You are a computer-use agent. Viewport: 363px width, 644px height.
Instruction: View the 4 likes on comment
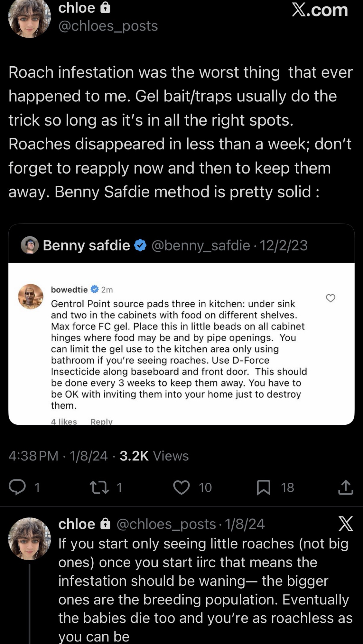(x=64, y=421)
